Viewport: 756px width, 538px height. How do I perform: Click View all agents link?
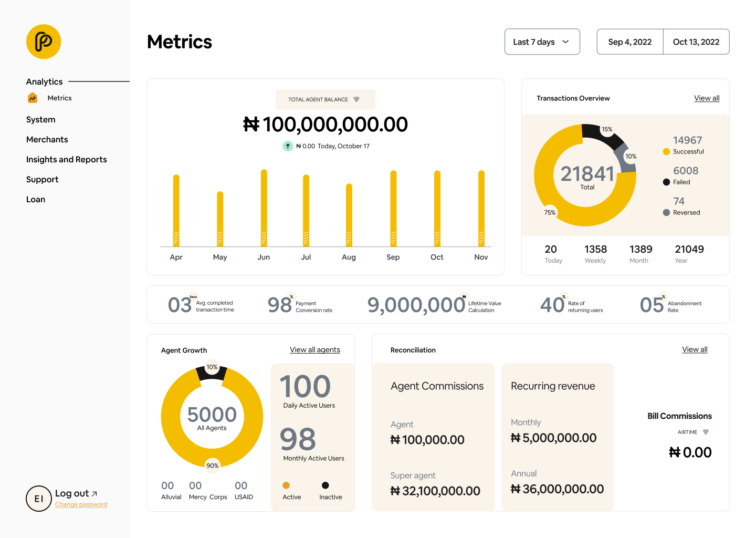[315, 350]
